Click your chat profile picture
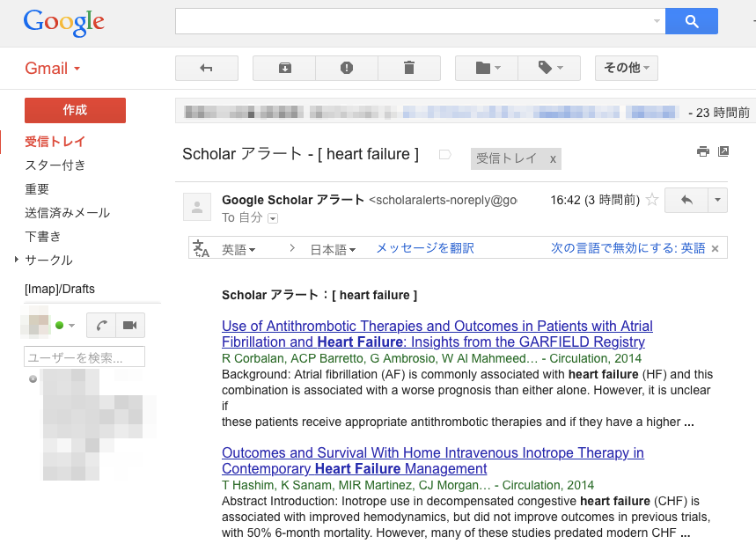 click(37, 323)
